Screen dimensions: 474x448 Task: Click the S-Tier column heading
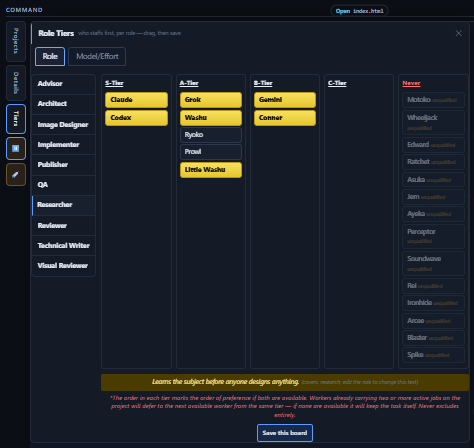point(114,83)
